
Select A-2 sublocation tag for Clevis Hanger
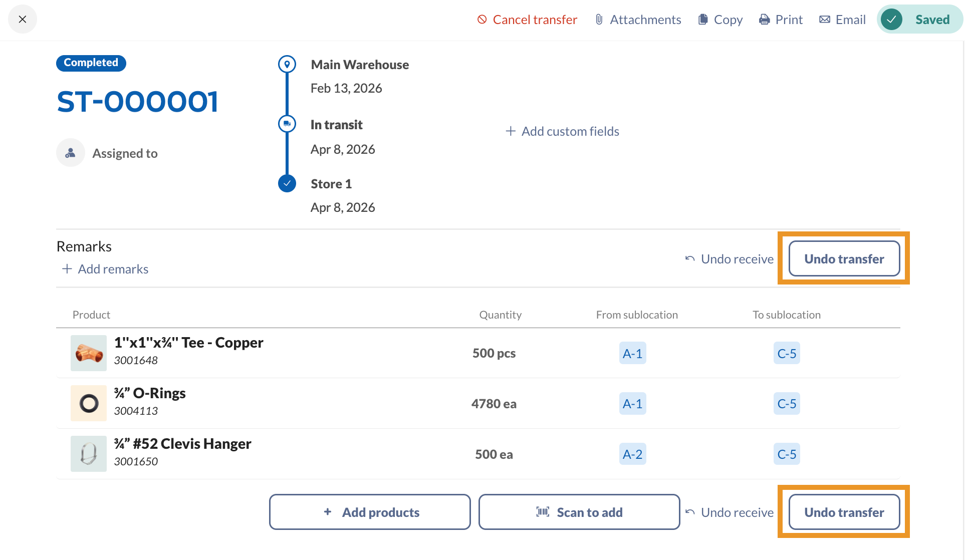tap(632, 454)
